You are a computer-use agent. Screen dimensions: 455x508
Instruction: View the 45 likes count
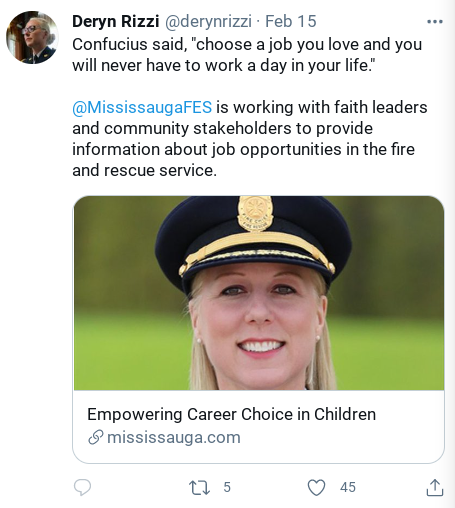pyautogui.click(x=348, y=487)
